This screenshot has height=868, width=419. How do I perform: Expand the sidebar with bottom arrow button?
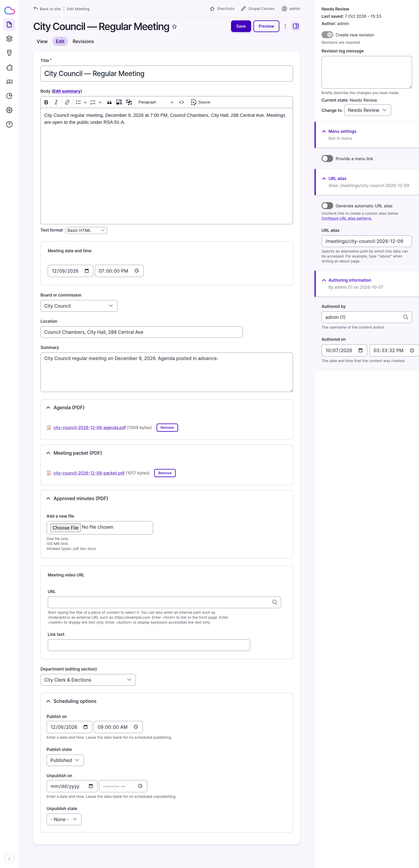click(x=9, y=859)
